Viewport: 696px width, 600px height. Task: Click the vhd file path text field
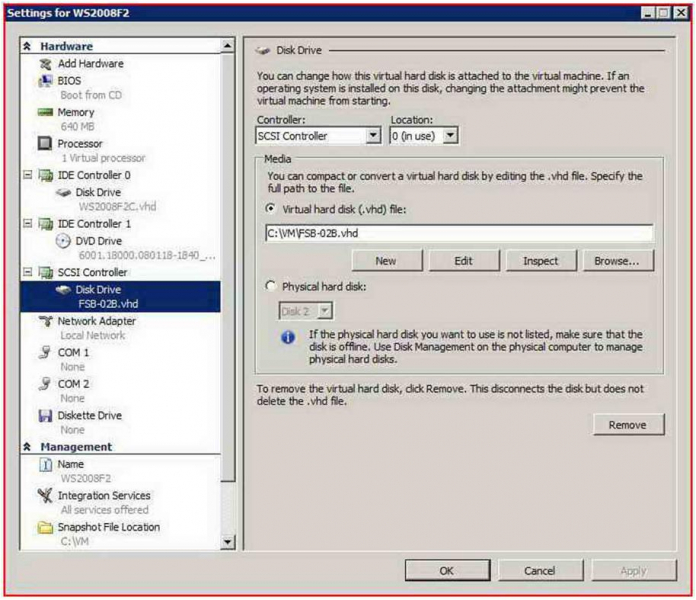click(458, 233)
